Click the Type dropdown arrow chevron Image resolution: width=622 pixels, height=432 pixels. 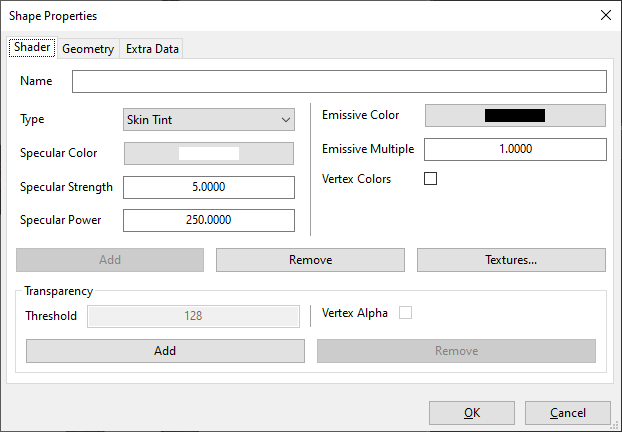click(286, 120)
